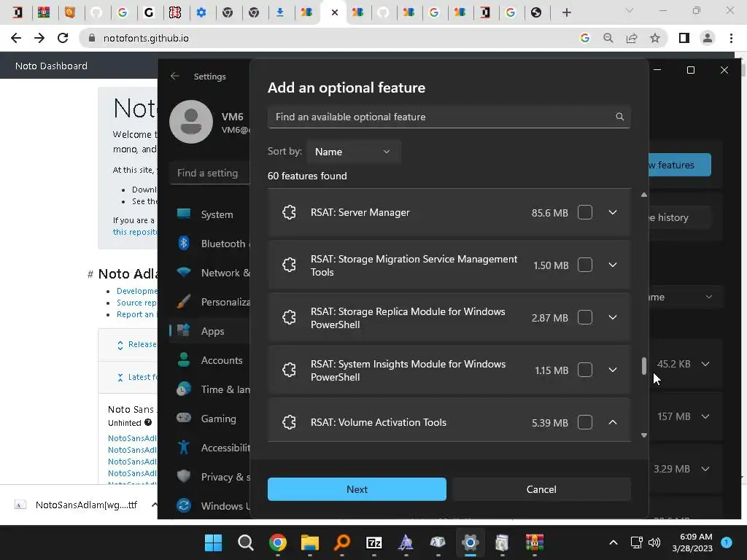This screenshot has height=560, width=747.
Task: Click the puzzle icon for RSAT: Server Manager
Action: (x=289, y=212)
